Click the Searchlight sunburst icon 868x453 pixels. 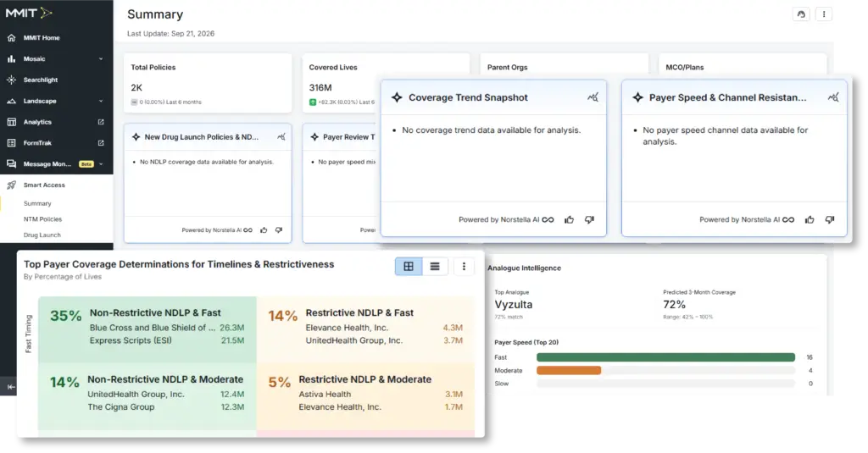11,80
